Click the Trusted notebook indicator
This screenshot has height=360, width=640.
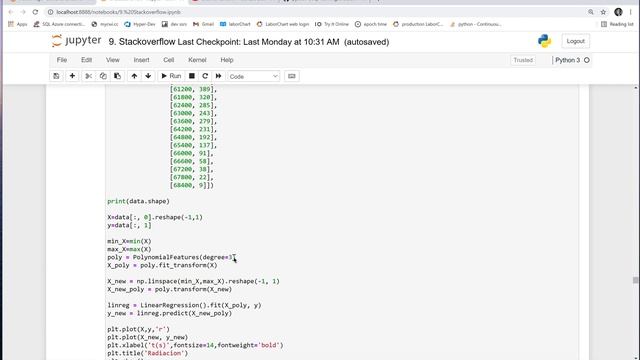click(523, 60)
